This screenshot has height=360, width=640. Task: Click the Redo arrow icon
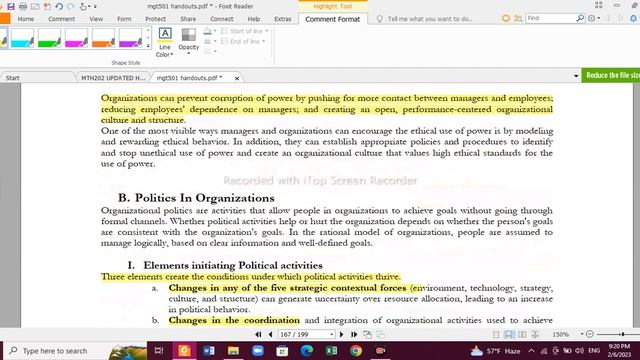click(71, 6)
